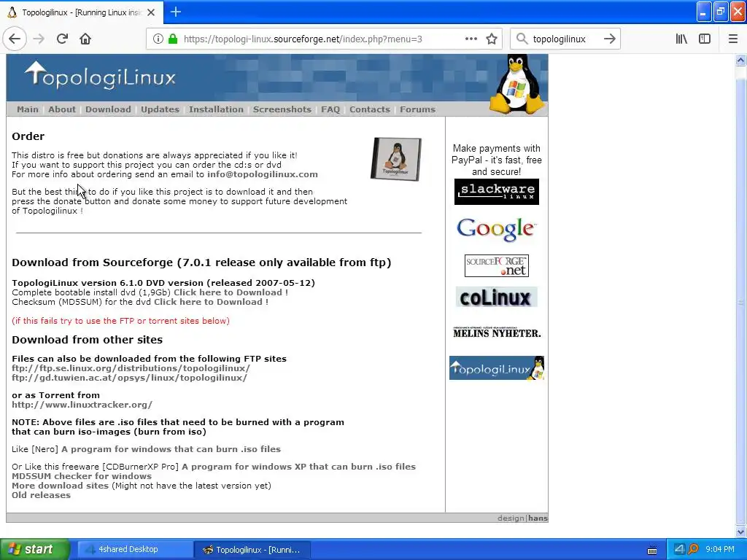Open a new browser tab
The image size is (747, 560).
[x=176, y=12]
